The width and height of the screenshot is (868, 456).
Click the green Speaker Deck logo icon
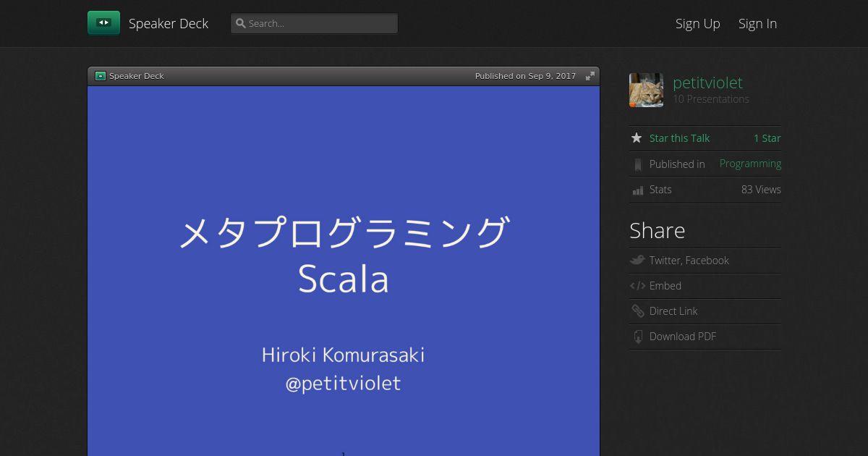[103, 23]
